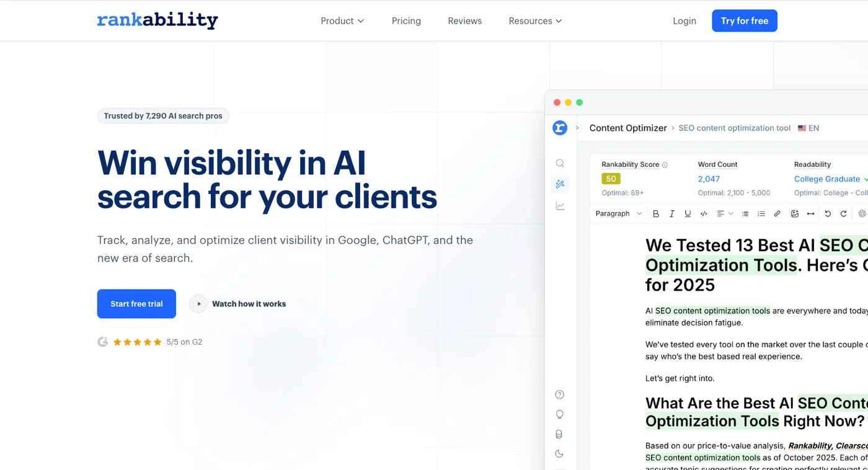Toggle italic formatting in editor toolbar
868x470 pixels.
pos(671,213)
